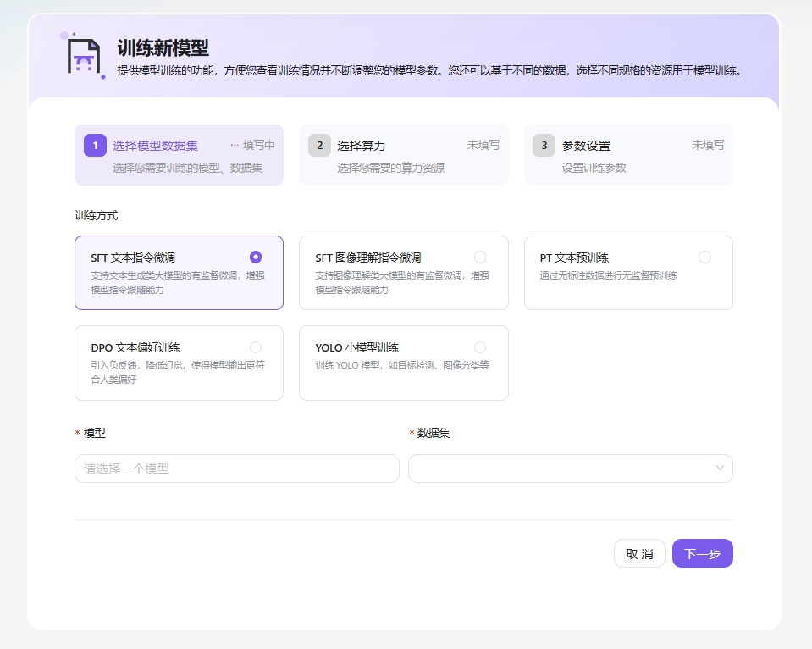Click 未填写 status on 选择算力 step
Screen dimensions: 812x649
[483, 145]
